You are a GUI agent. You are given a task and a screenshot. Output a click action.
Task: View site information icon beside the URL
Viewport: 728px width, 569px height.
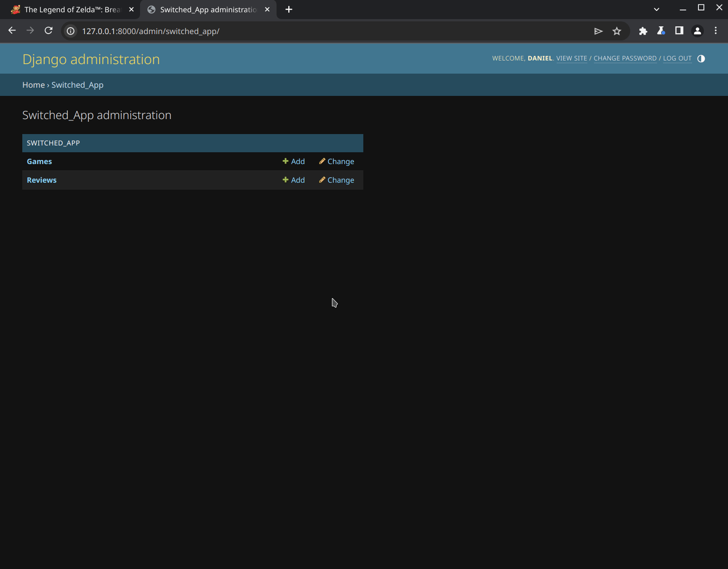click(71, 31)
